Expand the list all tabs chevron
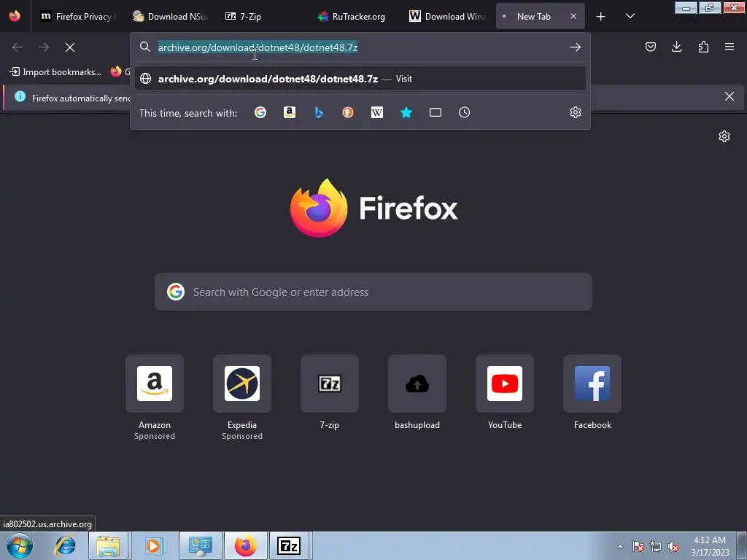The image size is (747, 560). (630, 17)
